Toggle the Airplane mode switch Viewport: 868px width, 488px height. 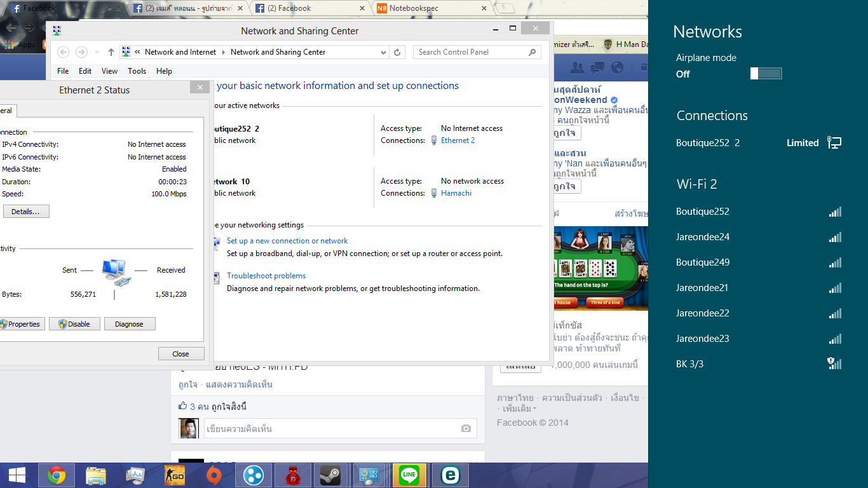click(x=766, y=74)
